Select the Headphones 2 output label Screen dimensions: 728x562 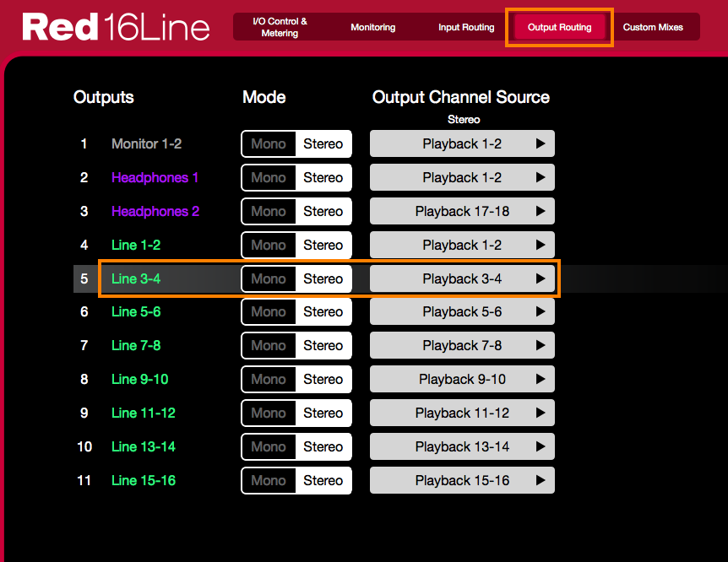pos(155,211)
